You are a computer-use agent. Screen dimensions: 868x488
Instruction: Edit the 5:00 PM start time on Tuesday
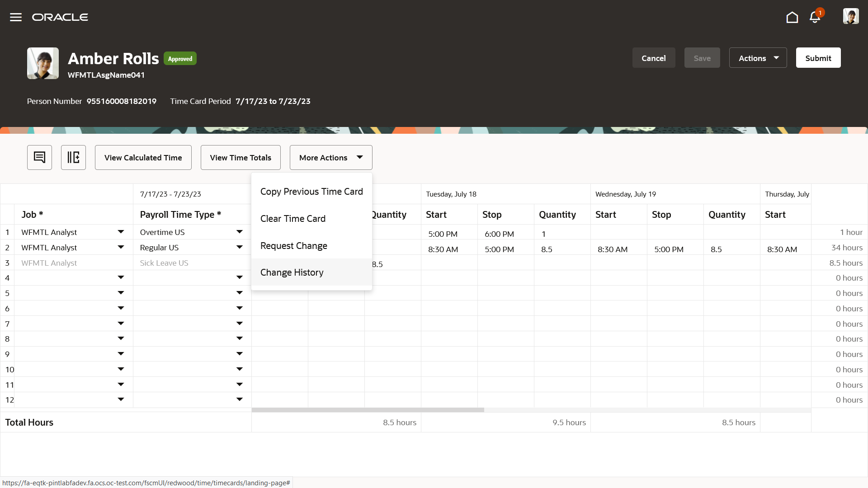click(x=443, y=234)
